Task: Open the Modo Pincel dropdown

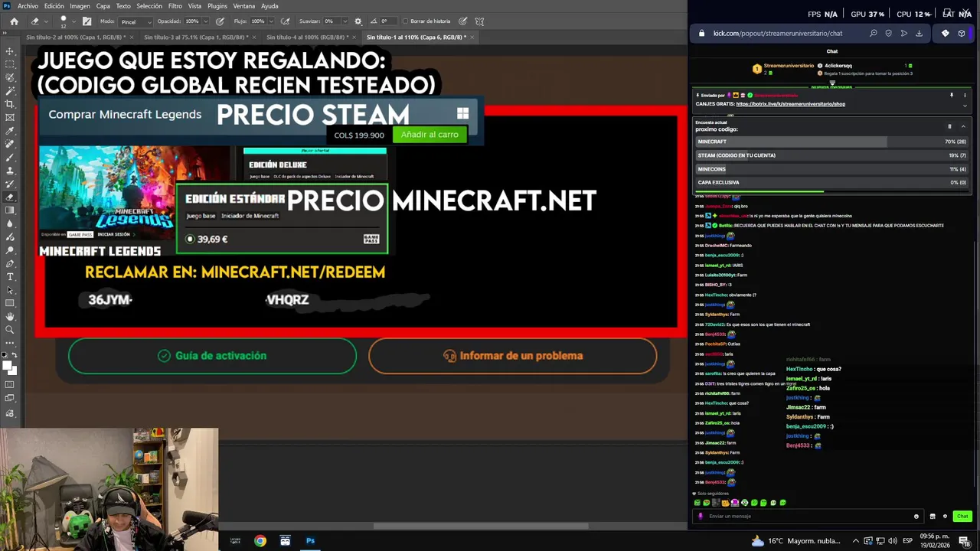Action: point(135,21)
